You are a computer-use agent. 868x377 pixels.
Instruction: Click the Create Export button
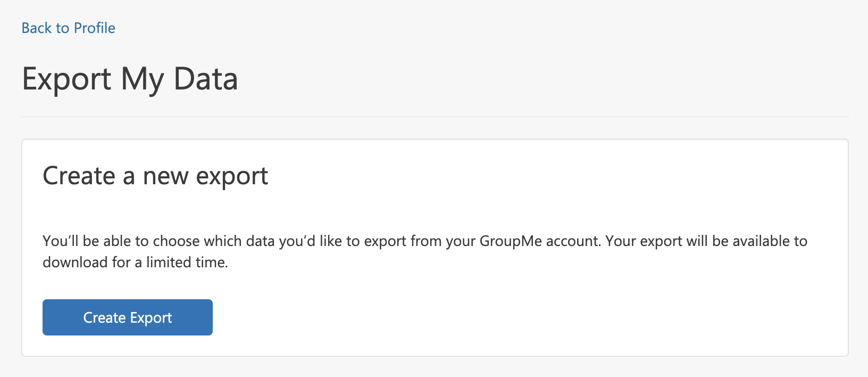(128, 317)
